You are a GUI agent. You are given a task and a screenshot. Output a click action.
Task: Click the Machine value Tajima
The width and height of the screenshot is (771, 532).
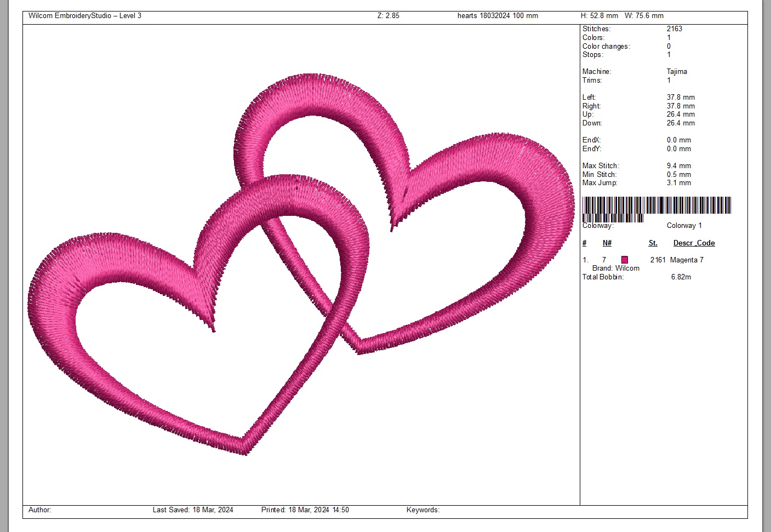(676, 71)
